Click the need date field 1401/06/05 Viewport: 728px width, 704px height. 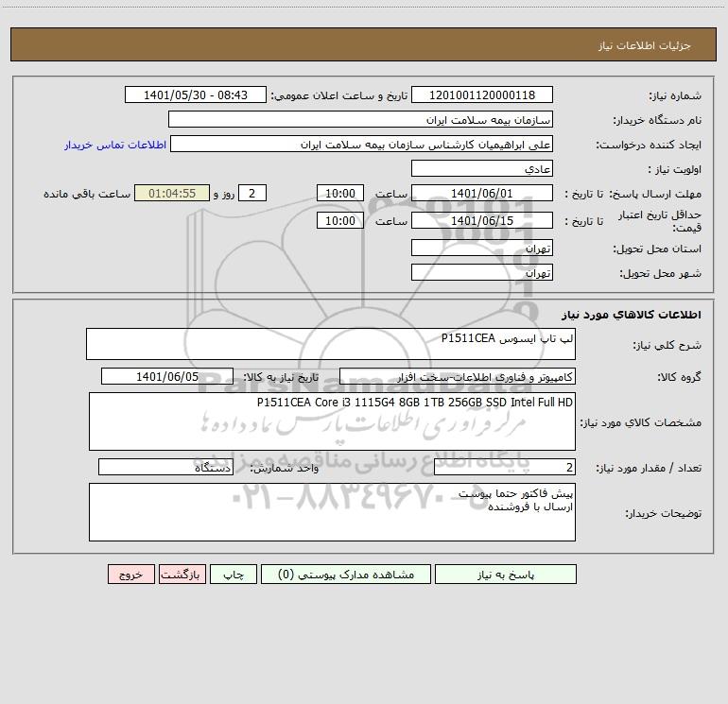(167, 376)
